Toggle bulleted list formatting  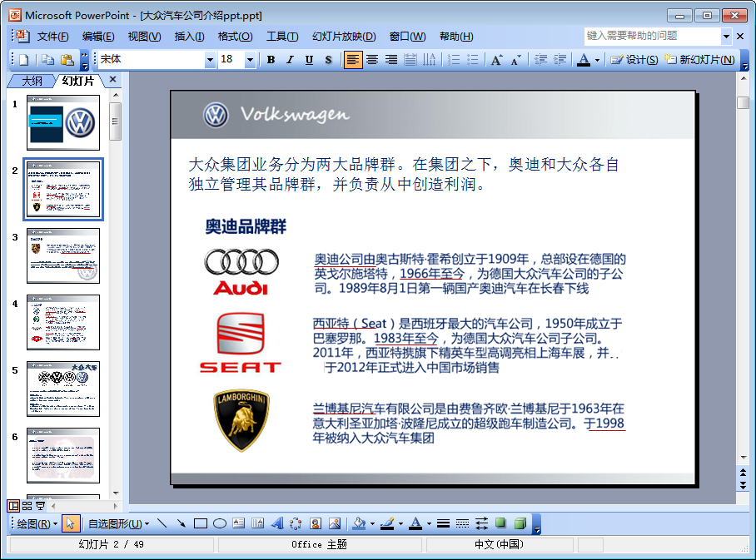click(x=473, y=60)
